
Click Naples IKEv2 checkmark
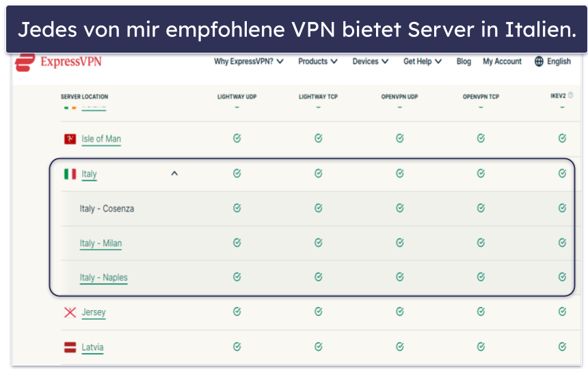coord(562,277)
